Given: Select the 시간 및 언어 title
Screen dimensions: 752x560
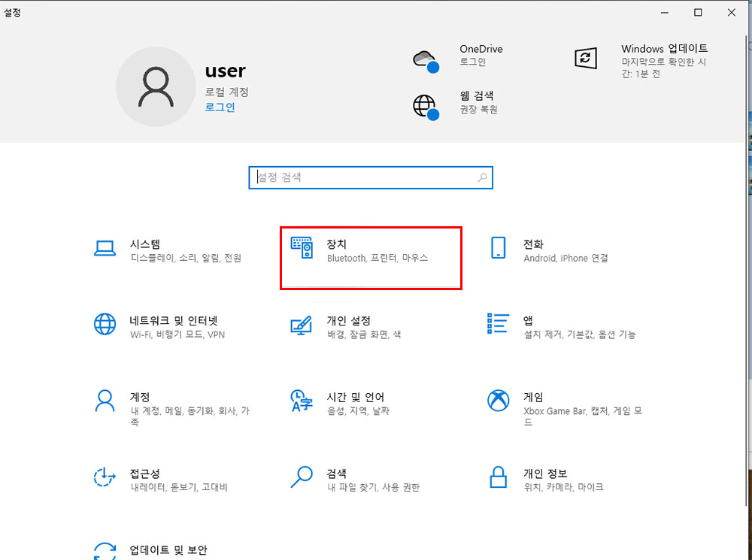Looking at the screenshot, I should coord(356,397).
